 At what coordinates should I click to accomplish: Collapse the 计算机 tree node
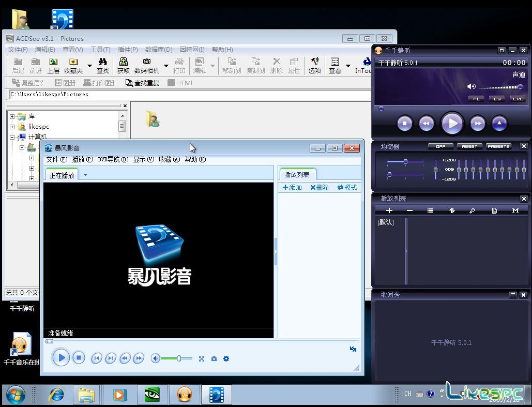(12, 137)
